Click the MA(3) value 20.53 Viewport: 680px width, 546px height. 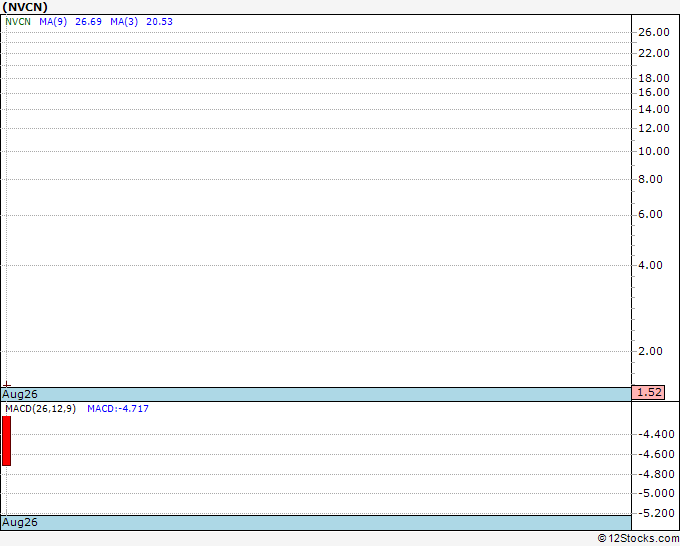tap(159, 22)
